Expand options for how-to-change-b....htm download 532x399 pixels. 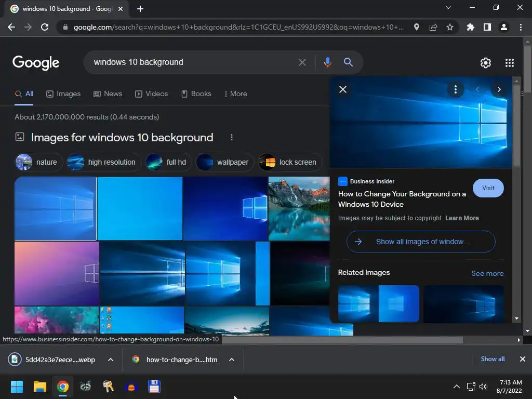tap(232, 360)
